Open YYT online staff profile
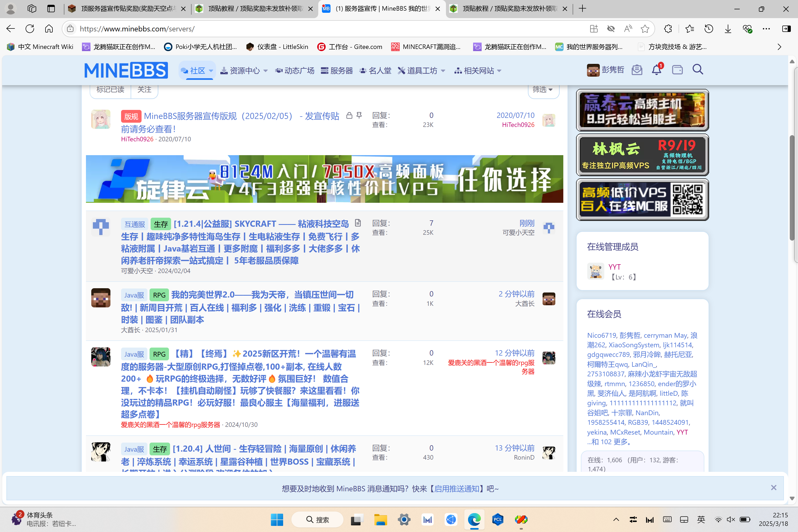798x532 pixels. pyautogui.click(x=614, y=267)
